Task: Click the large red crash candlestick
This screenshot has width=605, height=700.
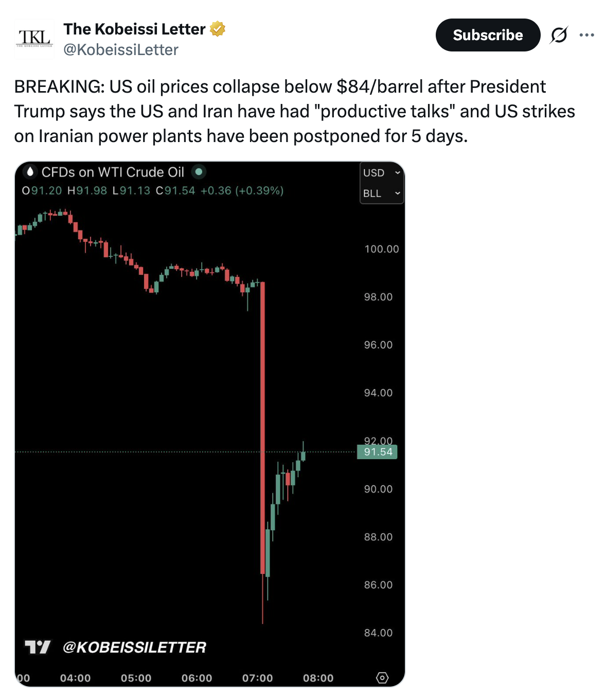Action: click(262, 427)
